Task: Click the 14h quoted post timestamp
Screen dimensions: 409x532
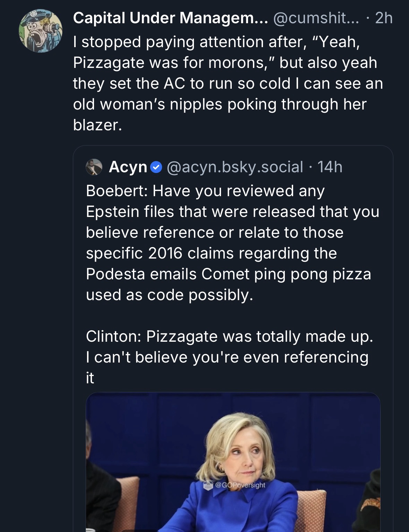Action: (330, 167)
